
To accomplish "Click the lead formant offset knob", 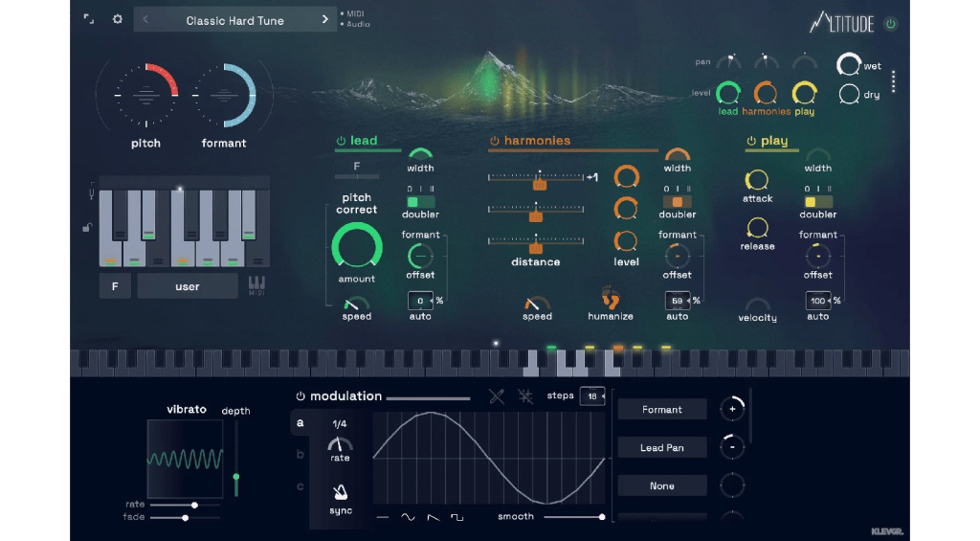I will pyautogui.click(x=420, y=256).
